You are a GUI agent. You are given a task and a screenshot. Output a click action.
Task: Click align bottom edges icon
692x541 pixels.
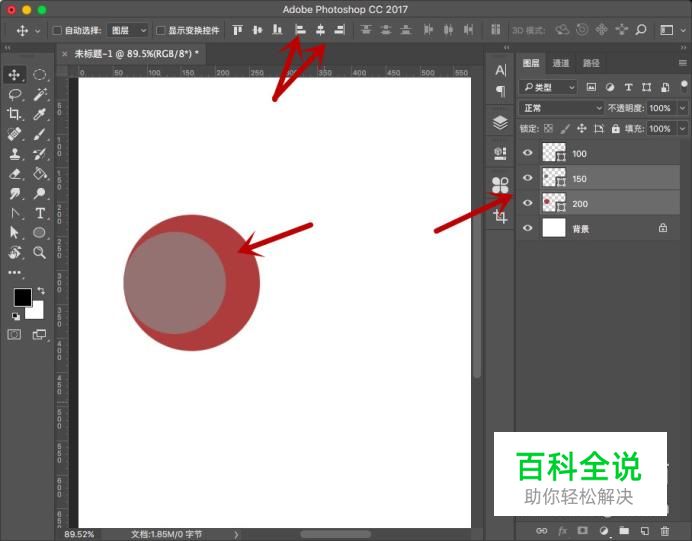point(277,30)
